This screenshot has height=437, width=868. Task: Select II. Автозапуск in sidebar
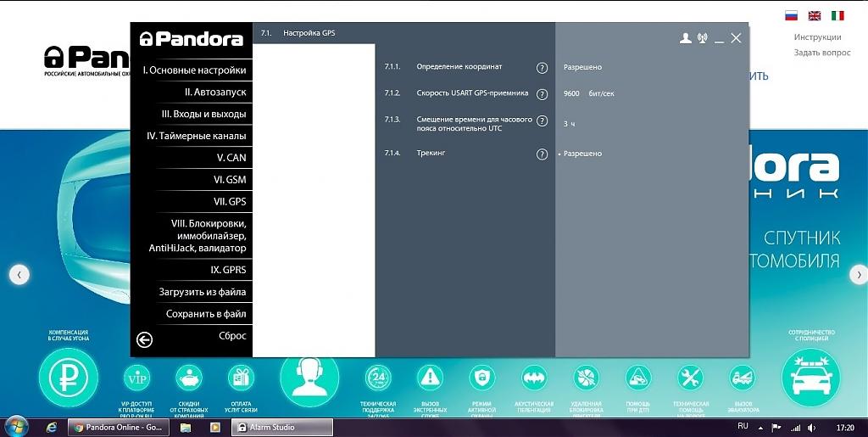click(215, 92)
